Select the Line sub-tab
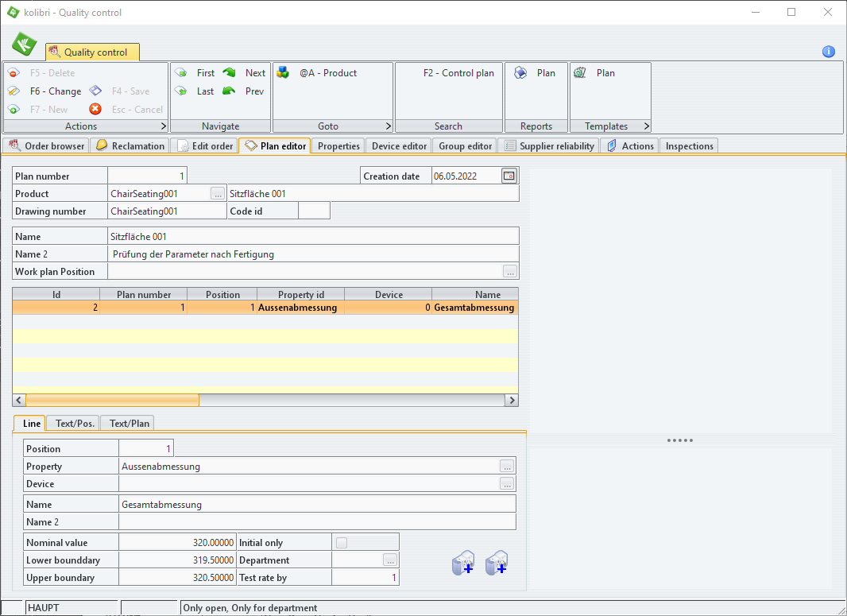Viewport: 847px width, 616px height. click(x=31, y=423)
